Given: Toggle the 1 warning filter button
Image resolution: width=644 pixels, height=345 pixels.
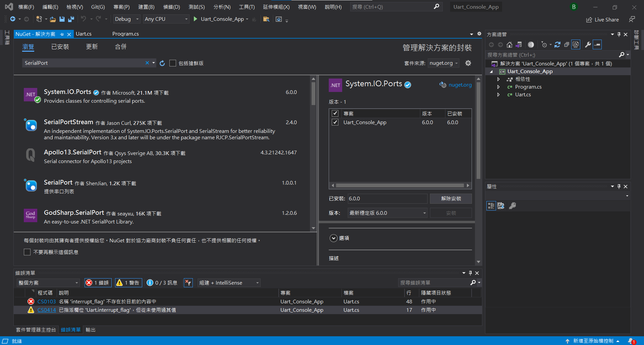Looking at the screenshot, I should tap(128, 283).
